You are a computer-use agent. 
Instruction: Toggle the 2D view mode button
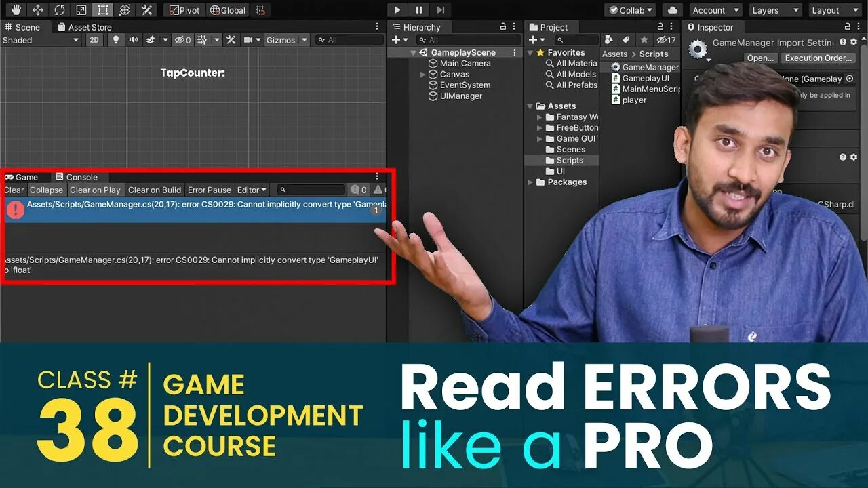95,40
